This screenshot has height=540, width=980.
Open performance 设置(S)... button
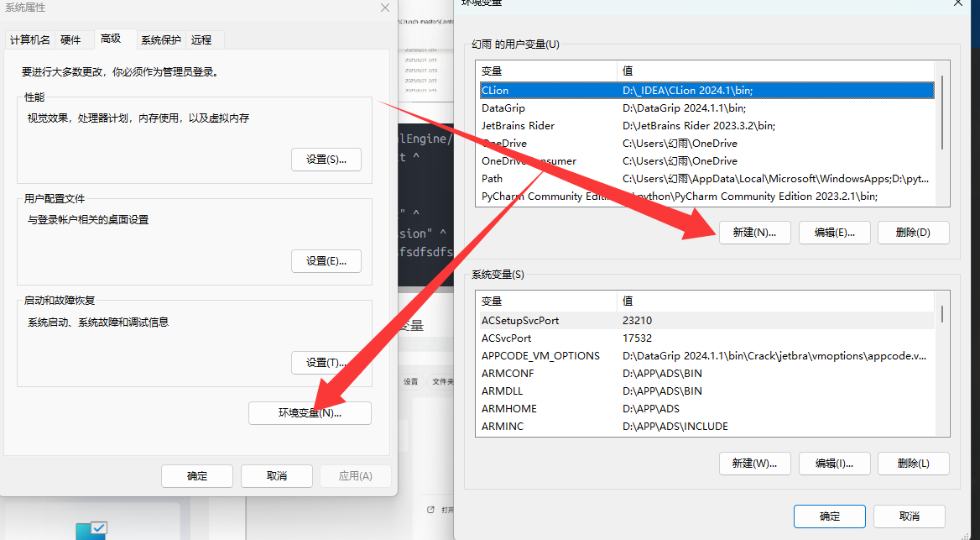click(326, 160)
